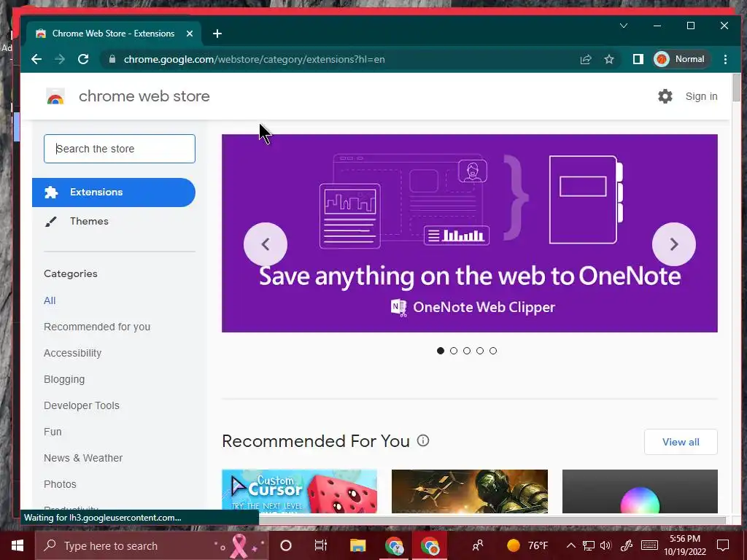Image resolution: width=747 pixels, height=560 pixels.
Task: Choose the All category
Action: tap(50, 300)
